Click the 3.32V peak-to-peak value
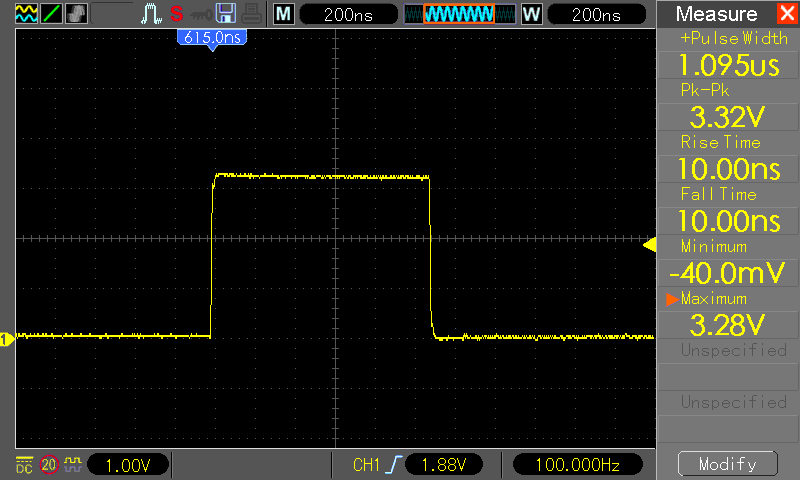The width and height of the screenshot is (800, 480). click(729, 117)
